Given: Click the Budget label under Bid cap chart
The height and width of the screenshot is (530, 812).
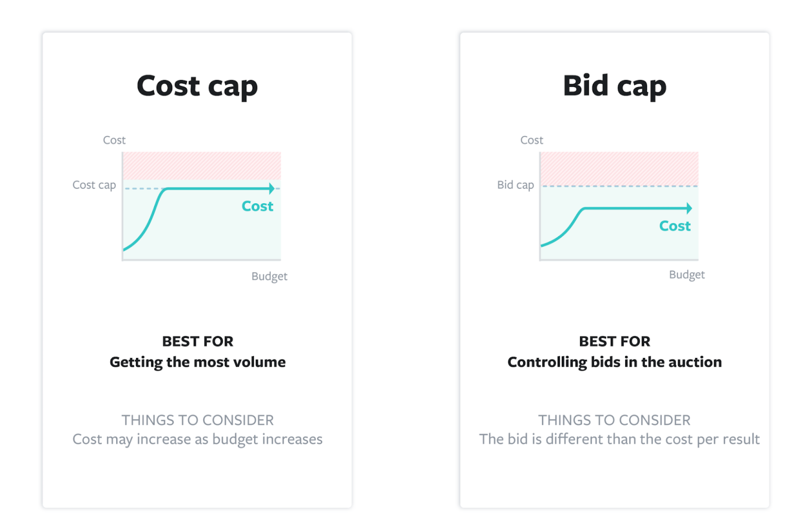Looking at the screenshot, I should [x=687, y=275].
